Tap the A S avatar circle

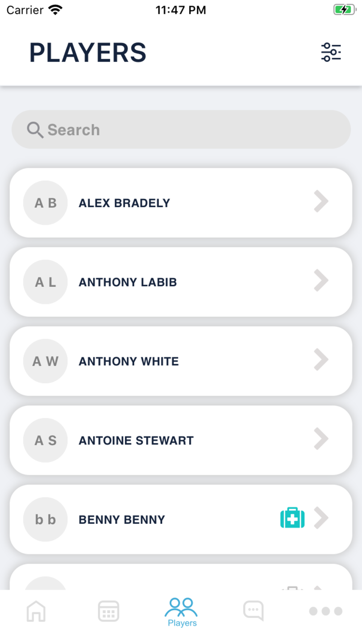click(x=45, y=440)
